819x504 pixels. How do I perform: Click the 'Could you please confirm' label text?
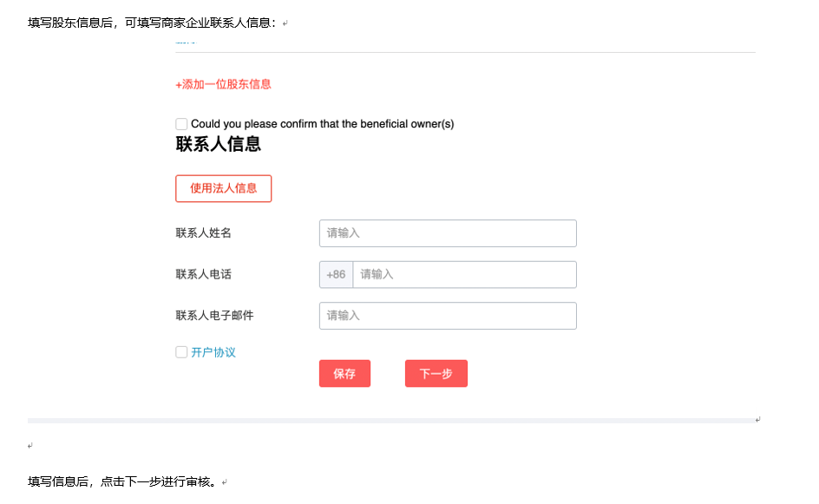click(322, 124)
